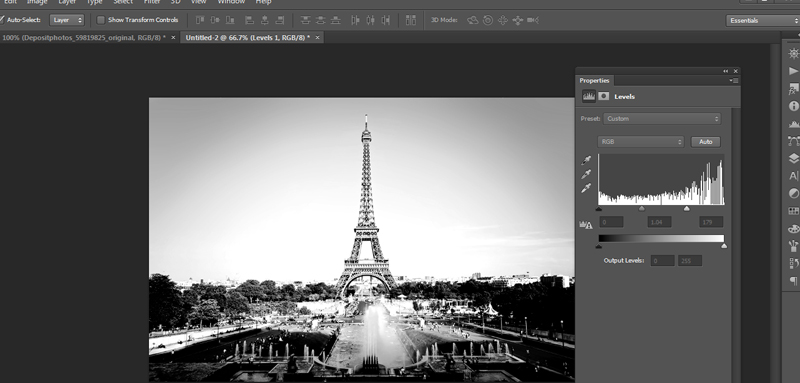Screen dimensions: 800x383
Task: Select the 3D slide mode icon
Action: click(x=518, y=20)
